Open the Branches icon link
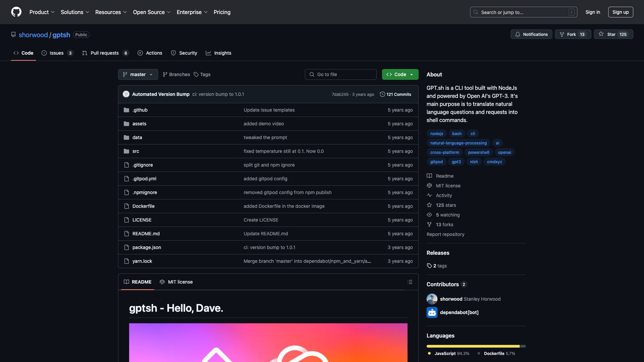644x362 pixels. 176,74
